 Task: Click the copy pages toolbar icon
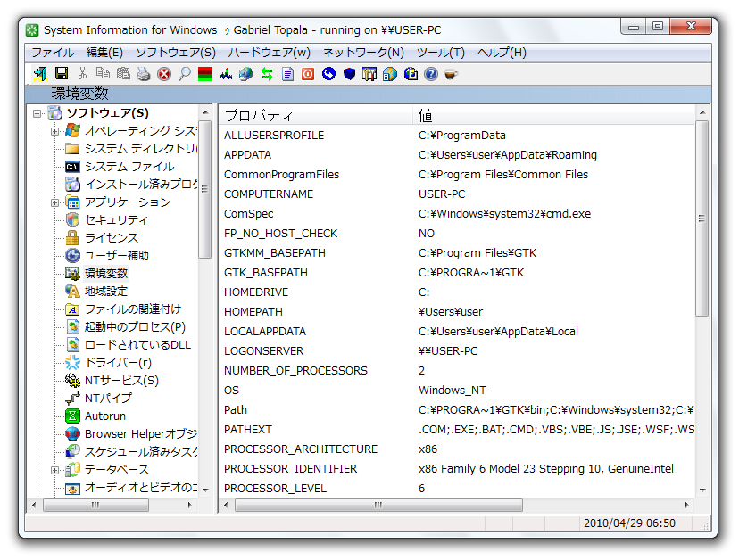click(103, 73)
